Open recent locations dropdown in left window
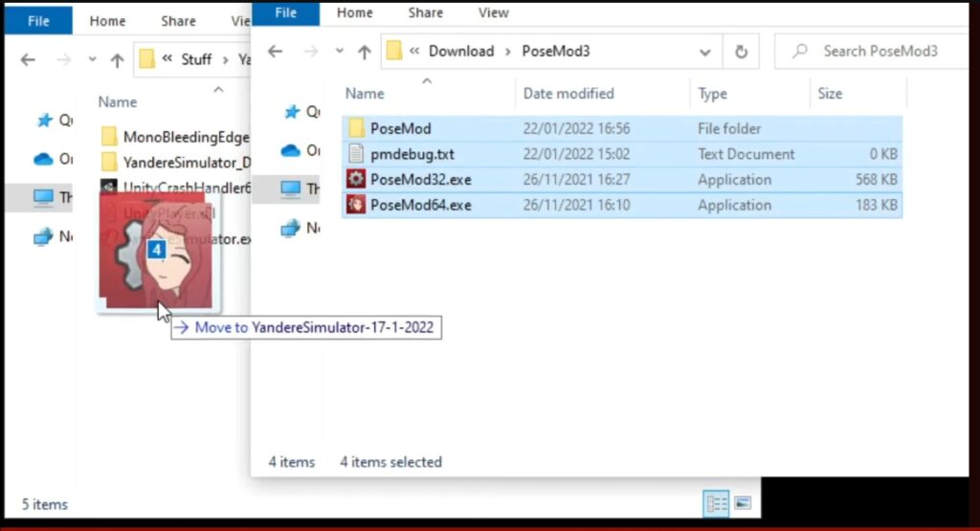This screenshot has width=980, height=531. [x=93, y=59]
